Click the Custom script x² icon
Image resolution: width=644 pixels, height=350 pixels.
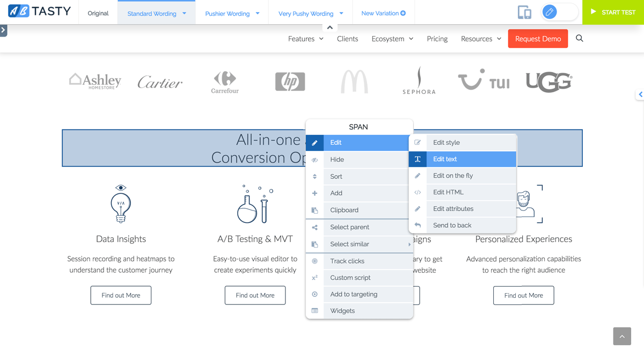click(x=314, y=278)
